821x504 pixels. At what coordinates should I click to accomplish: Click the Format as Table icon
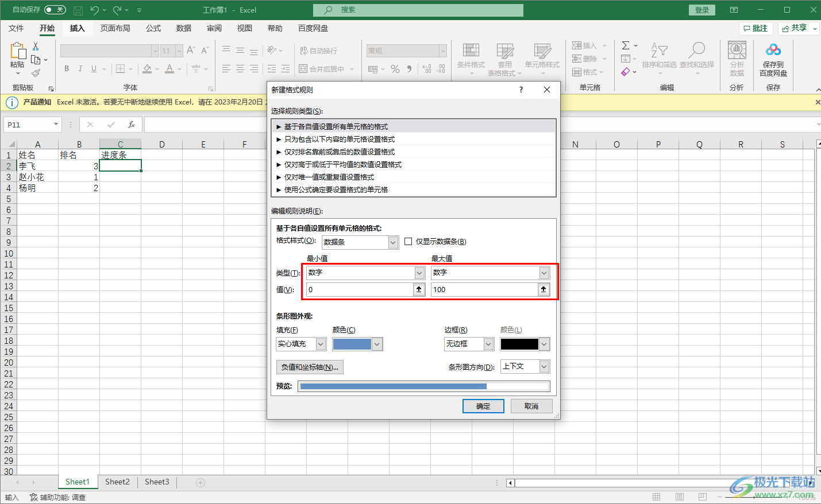click(x=505, y=51)
